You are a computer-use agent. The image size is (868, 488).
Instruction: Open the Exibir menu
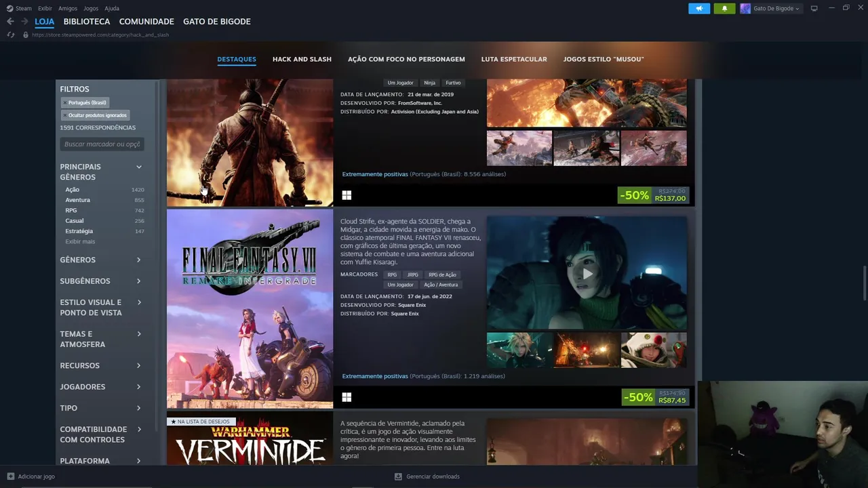tap(45, 8)
